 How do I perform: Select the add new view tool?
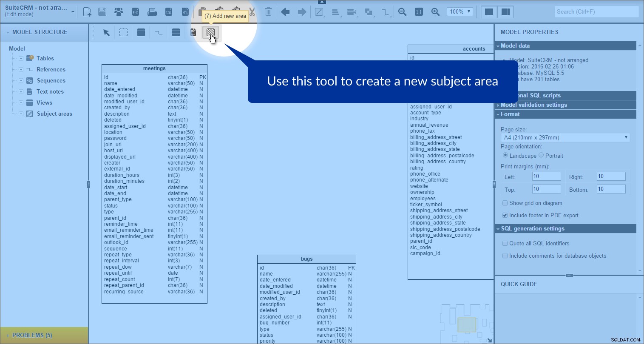tap(176, 32)
